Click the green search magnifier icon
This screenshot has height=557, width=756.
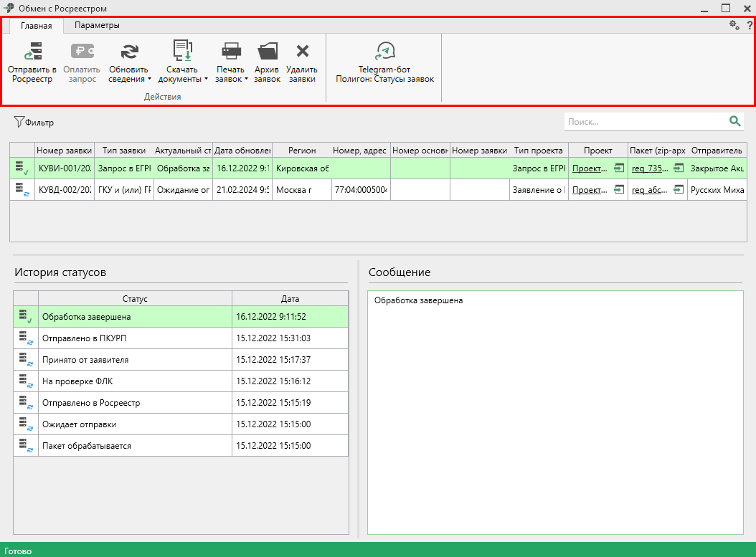[x=734, y=121]
